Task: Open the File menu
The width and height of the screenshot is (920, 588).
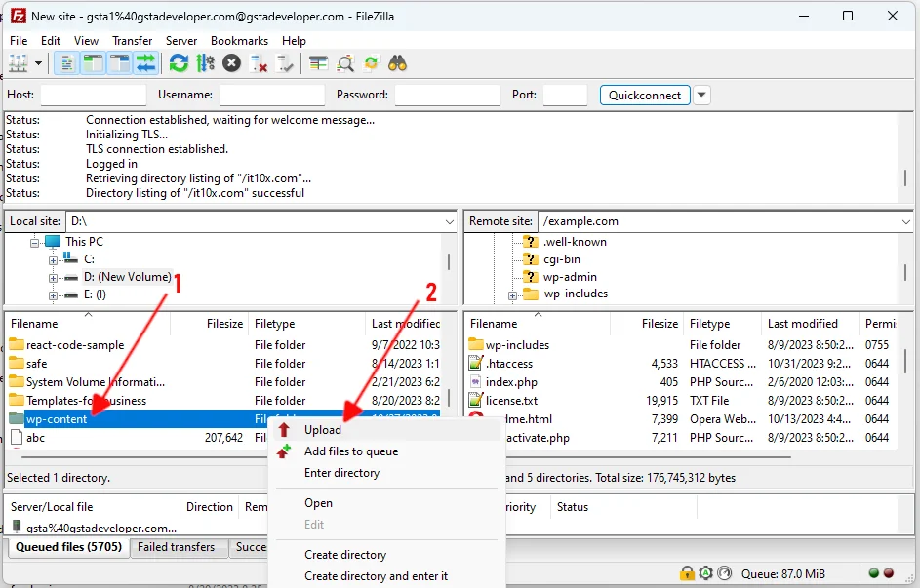Action: [19, 40]
